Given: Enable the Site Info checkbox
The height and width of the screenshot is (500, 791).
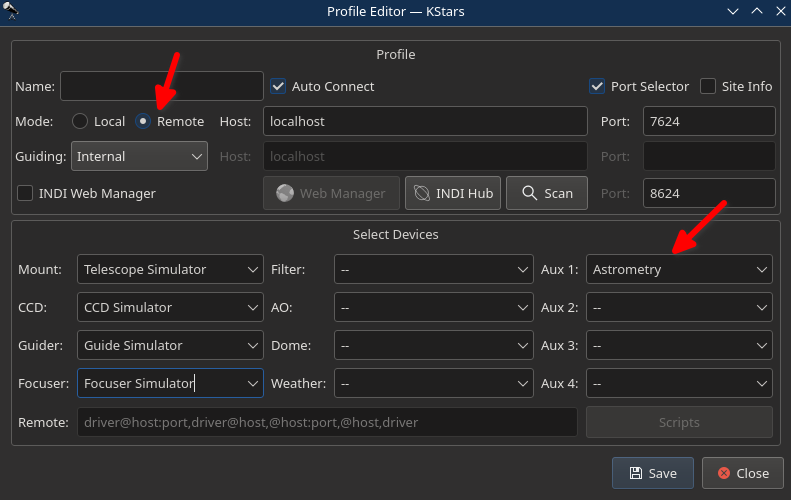Looking at the screenshot, I should pyautogui.click(x=708, y=86).
